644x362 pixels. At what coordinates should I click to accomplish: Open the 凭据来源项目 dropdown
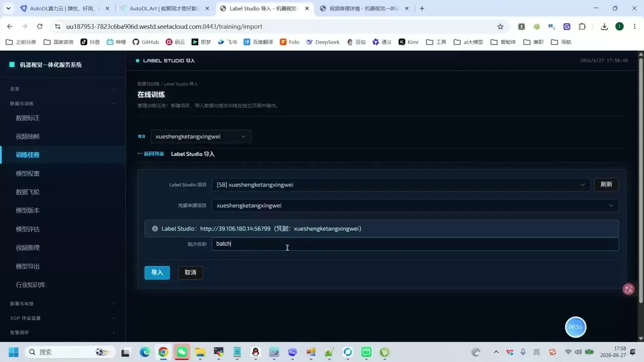(415, 205)
